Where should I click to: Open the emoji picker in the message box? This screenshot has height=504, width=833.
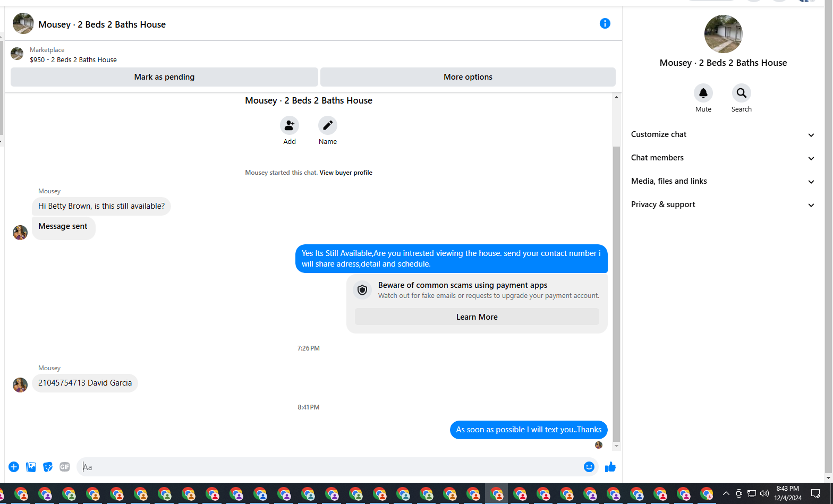coord(589,467)
